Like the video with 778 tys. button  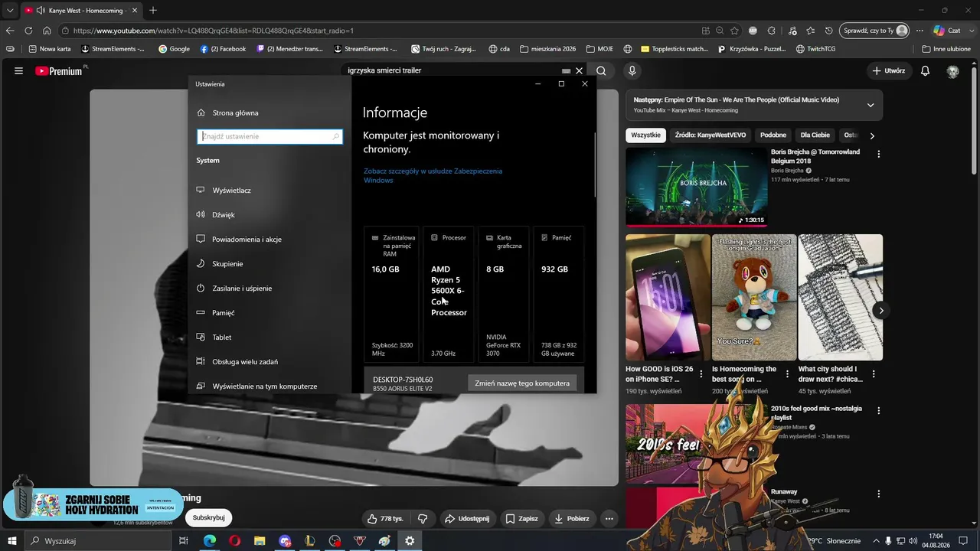click(385, 518)
